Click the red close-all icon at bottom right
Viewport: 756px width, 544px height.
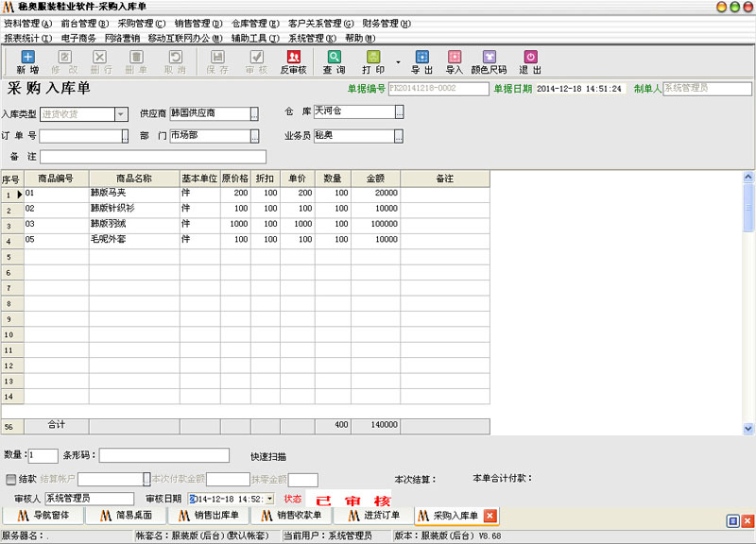747,521
